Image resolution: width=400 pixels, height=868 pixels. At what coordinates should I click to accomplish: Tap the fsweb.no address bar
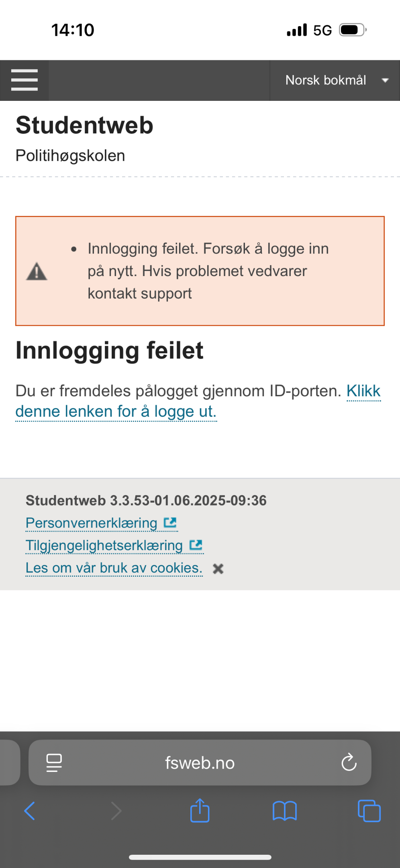pyautogui.click(x=200, y=762)
